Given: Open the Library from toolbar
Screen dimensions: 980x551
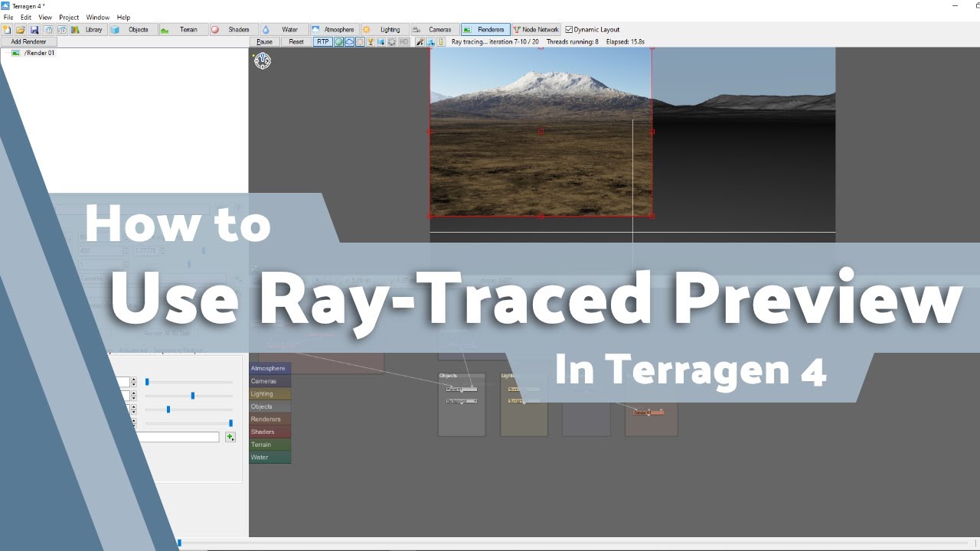Looking at the screenshot, I should pyautogui.click(x=87, y=30).
